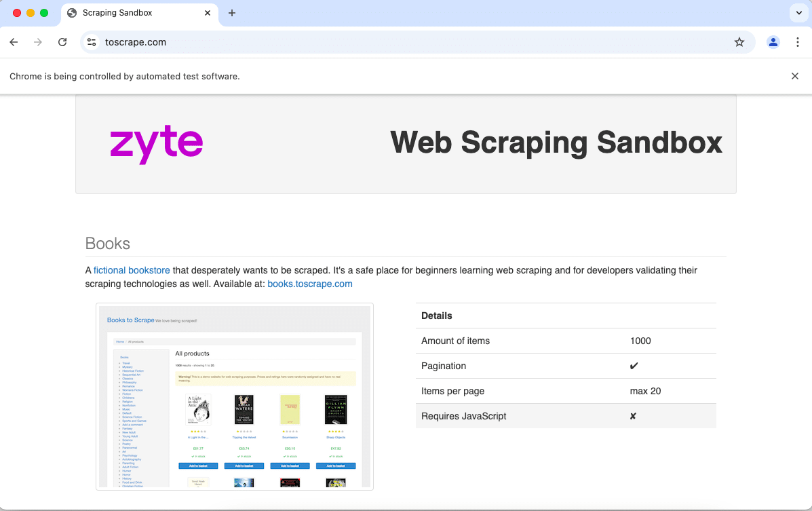Click the back navigation arrow
The height and width of the screenshot is (511, 812).
point(14,42)
